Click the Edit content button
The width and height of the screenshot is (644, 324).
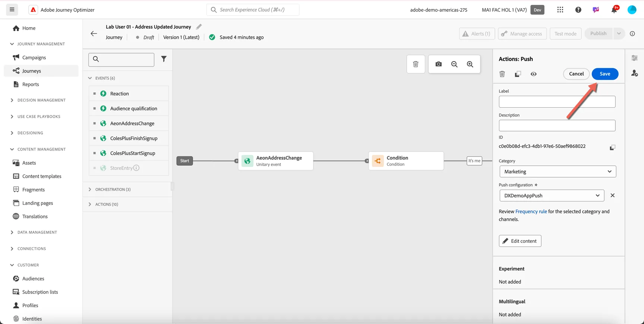point(520,241)
